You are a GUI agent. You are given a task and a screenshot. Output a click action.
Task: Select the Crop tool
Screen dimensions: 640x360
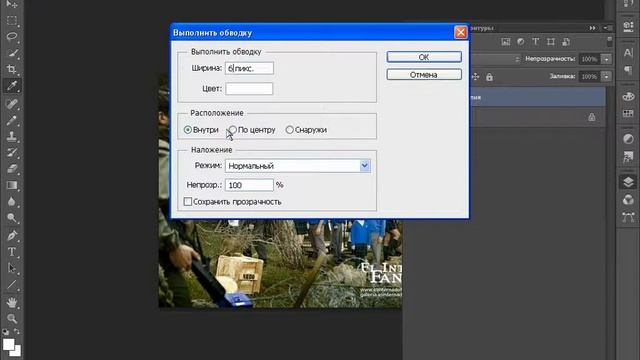click(12, 69)
